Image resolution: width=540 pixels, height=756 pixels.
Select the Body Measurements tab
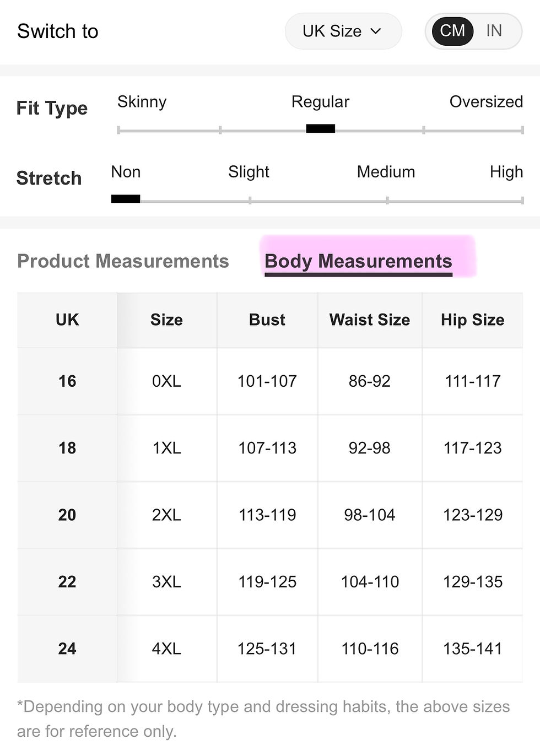pos(358,261)
